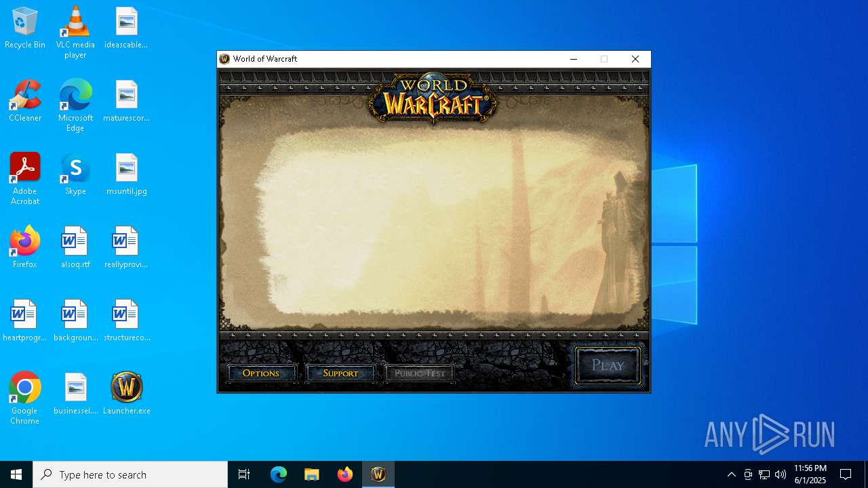
Task: Select the Microsoft Edge desktop shortcut
Action: 75,106
